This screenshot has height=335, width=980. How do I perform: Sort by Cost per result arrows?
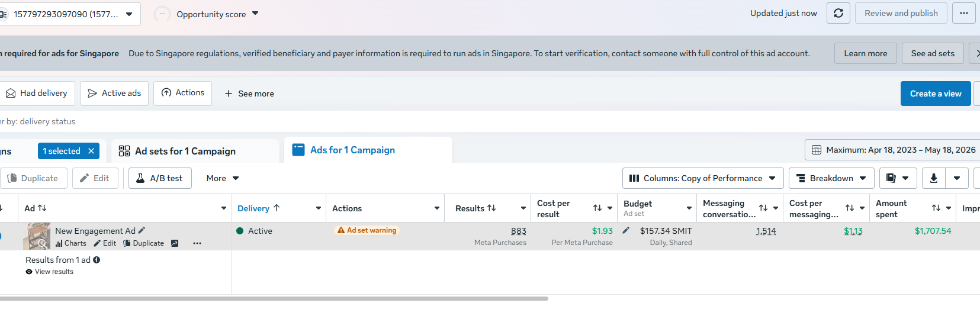pyautogui.click(x=597, y=208)
